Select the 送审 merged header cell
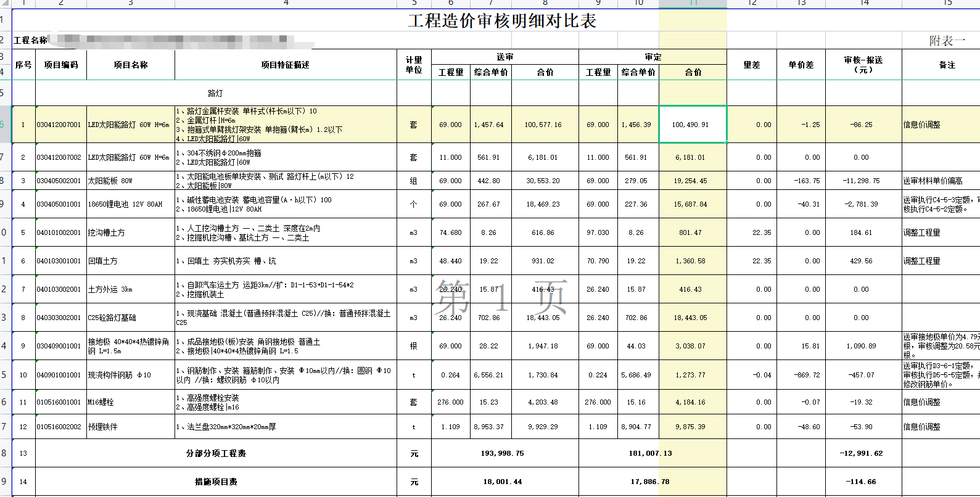This screenshot has height=497, width=980. click(505, 57)
